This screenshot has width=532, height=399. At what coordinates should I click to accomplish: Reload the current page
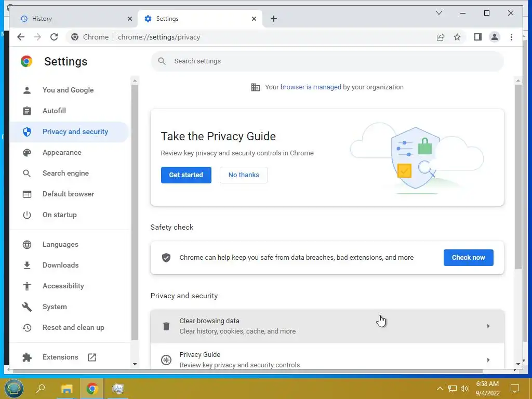click(54, 37)
